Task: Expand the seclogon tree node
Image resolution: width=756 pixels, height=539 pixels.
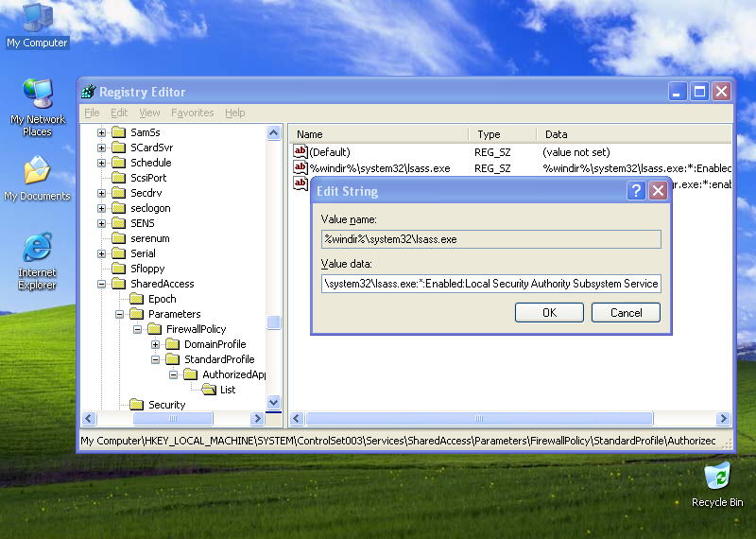Action: [101, 208]
